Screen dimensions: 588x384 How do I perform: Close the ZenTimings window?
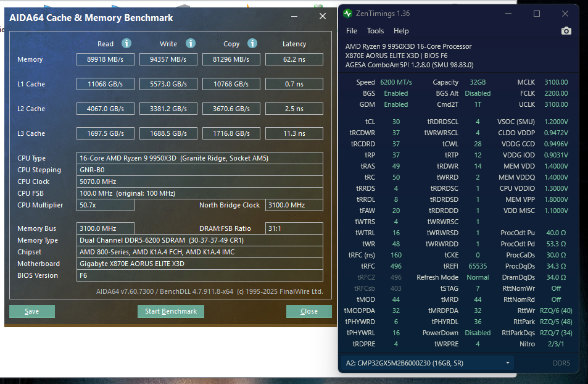pos(565,14)
